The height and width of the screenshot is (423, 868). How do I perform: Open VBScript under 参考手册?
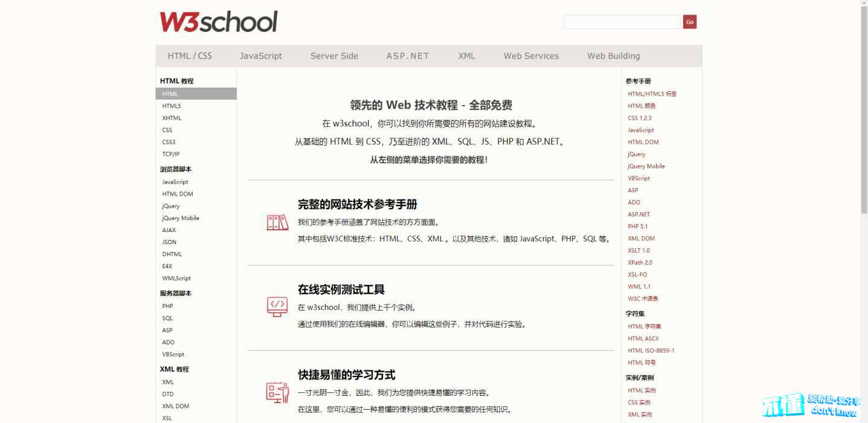point(639,178)
